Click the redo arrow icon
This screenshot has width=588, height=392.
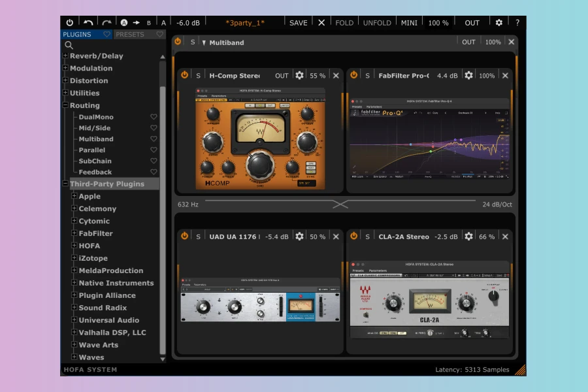pos(106,22)
